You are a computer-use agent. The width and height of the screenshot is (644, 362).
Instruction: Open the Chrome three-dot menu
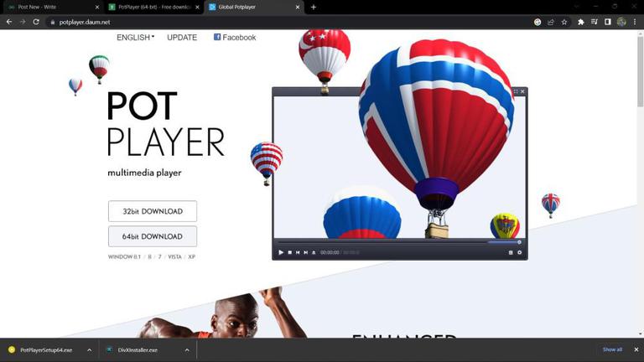point(635,22)
